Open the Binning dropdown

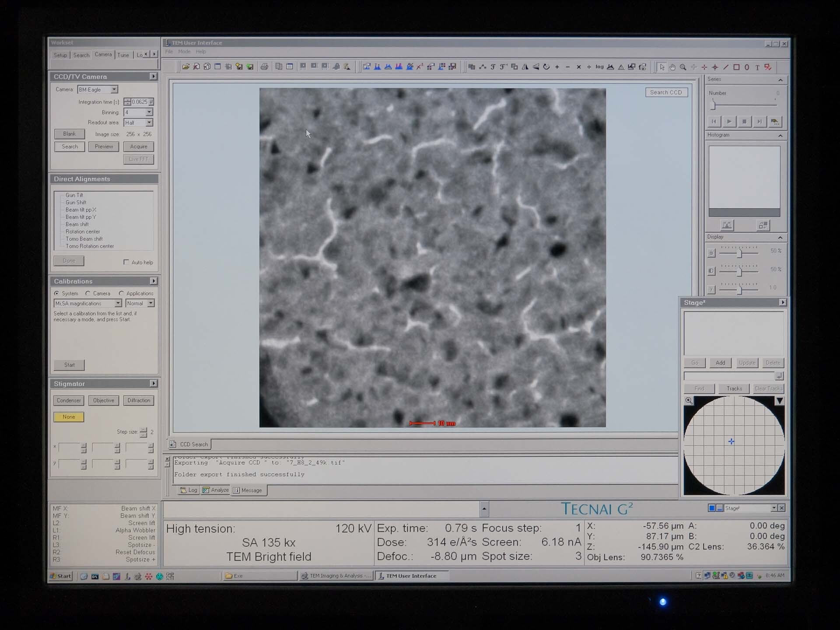149,112
